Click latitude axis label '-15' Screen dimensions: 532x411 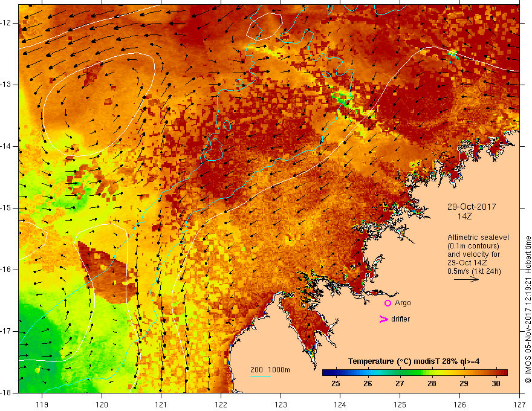pyautogui.click(x=7, y=208)
